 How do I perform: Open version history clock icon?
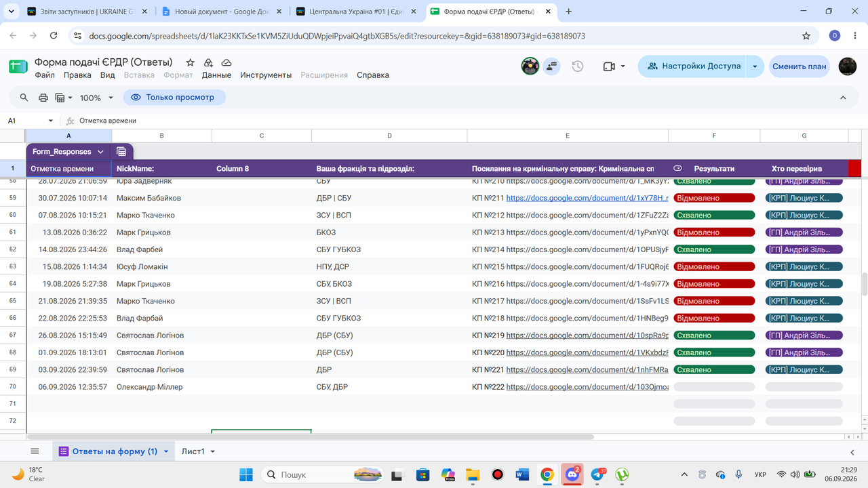point(578,66)
